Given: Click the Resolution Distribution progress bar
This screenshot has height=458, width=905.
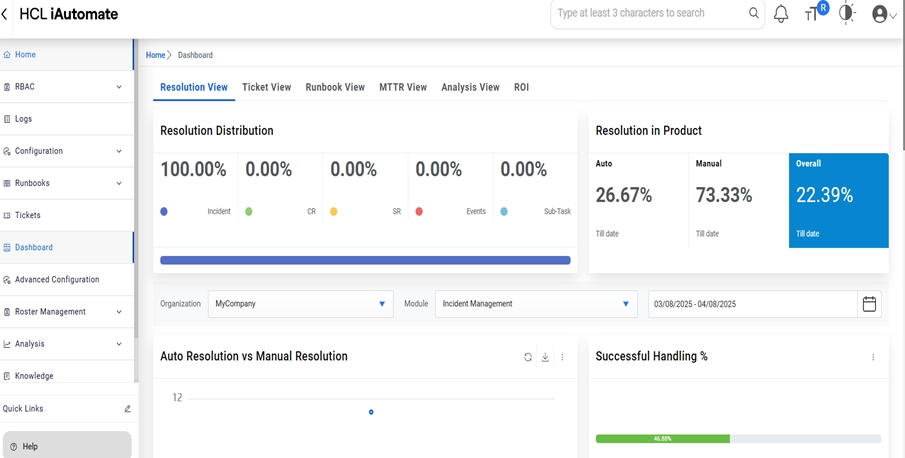Looking at the screenshot, I should point(365,261).
